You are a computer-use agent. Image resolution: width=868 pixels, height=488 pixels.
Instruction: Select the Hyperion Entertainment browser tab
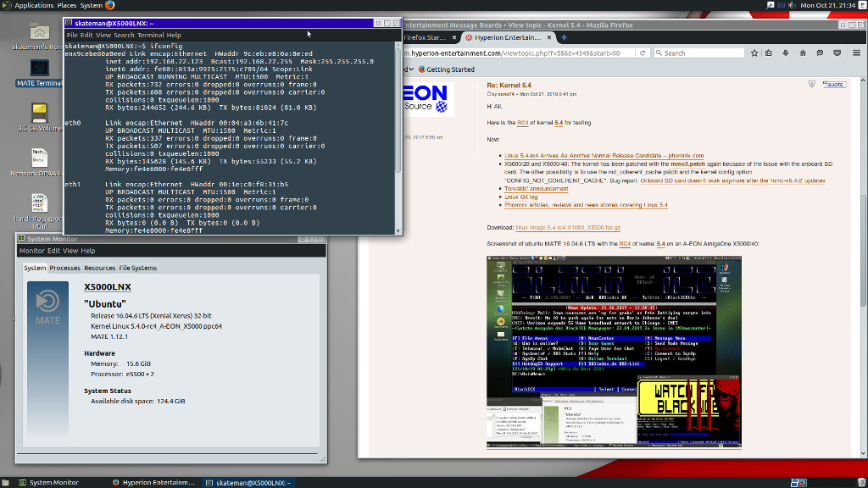(509, 37)
